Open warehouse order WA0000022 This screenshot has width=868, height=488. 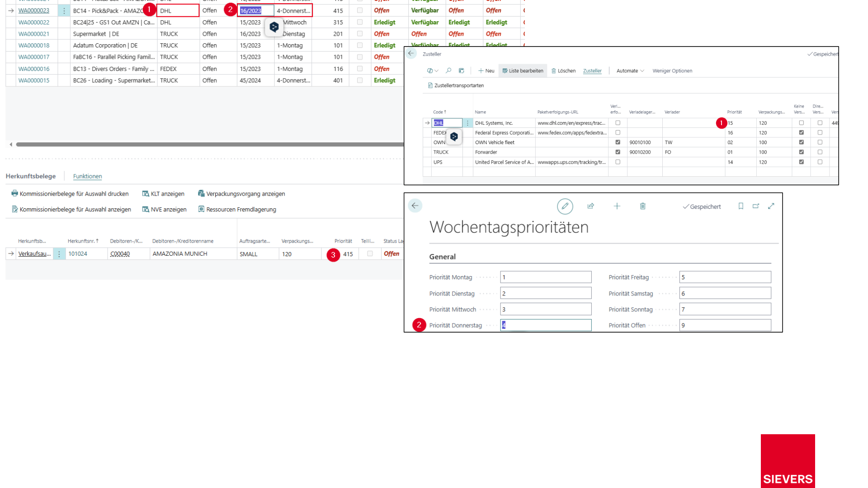pos(34,22)
